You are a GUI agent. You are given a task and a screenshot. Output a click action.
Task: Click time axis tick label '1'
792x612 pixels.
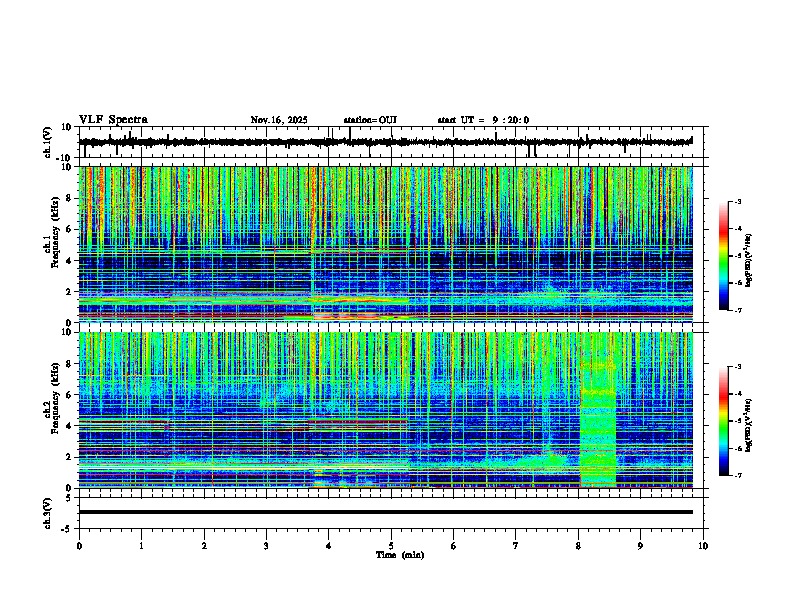141,546
